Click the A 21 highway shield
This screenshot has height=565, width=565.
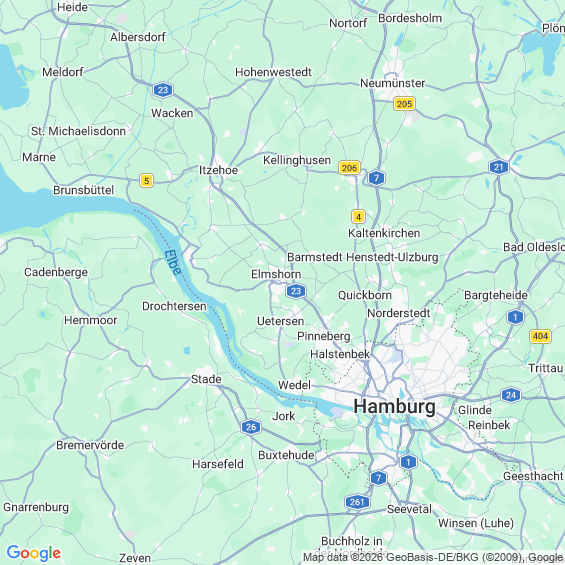coord(499,167)
